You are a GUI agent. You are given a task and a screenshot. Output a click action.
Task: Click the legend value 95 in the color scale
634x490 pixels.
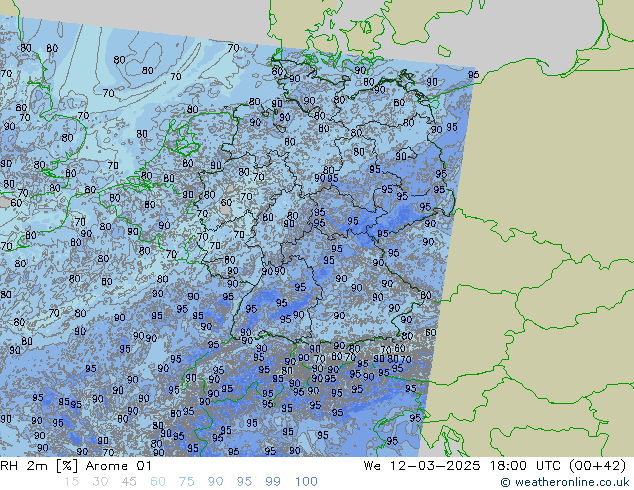[244, 482]
